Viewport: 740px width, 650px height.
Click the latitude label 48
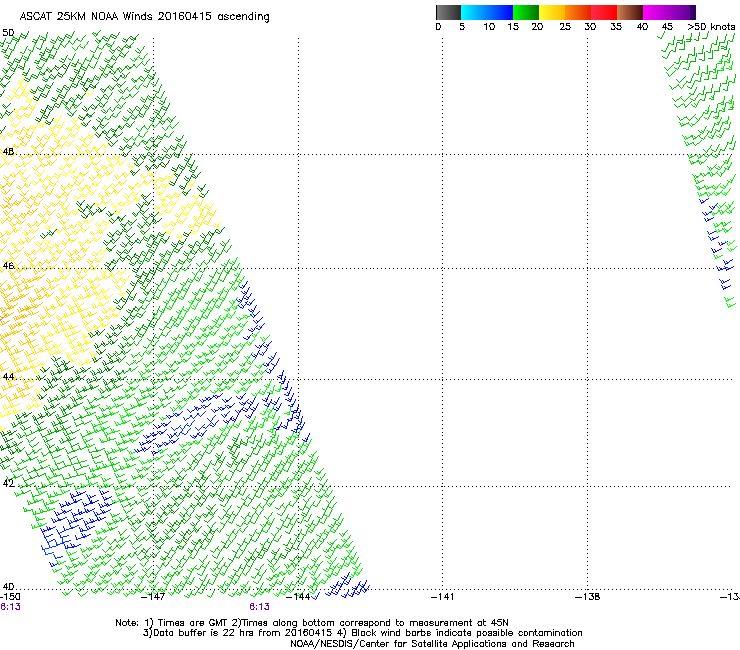(8, 152)
